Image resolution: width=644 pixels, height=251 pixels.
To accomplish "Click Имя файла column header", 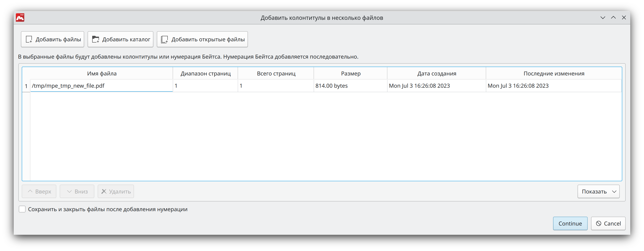I will click(x=101, y=73).
